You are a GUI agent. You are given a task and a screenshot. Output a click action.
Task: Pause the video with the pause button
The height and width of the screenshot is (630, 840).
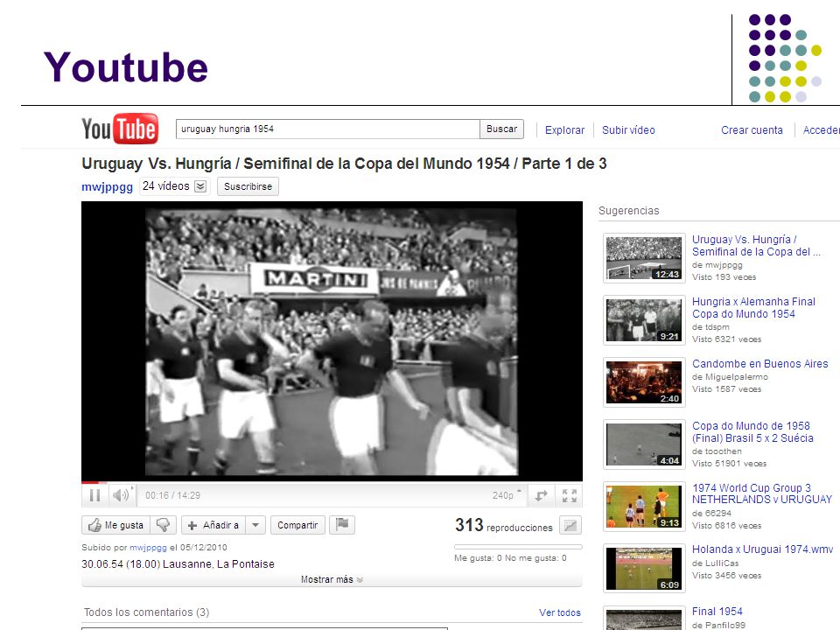coord(94,495)
